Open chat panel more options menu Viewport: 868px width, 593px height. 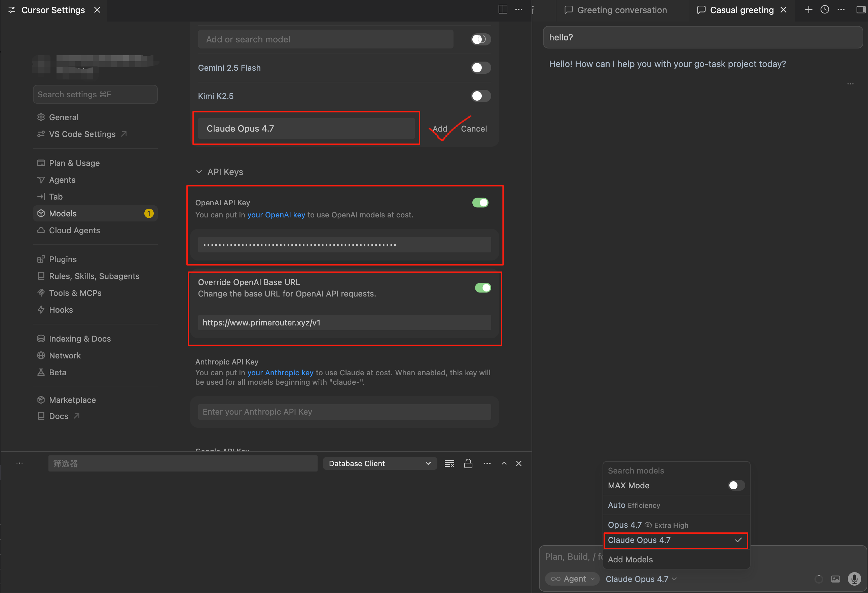click(841, 10)
